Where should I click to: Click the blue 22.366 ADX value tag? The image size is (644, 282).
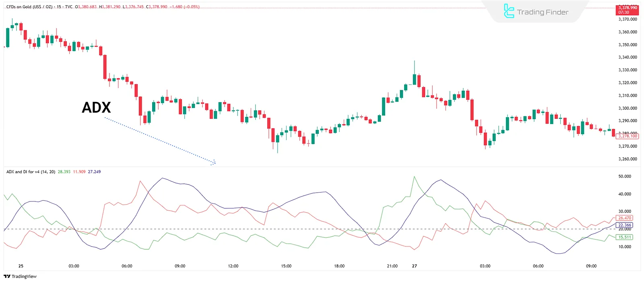(x=625, y=225)
